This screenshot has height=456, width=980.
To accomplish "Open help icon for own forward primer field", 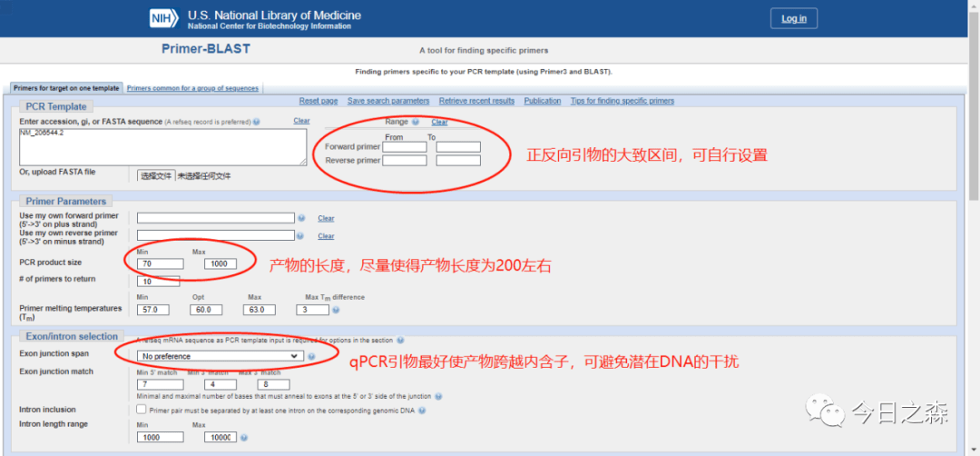I will click(x=302, y=218).
